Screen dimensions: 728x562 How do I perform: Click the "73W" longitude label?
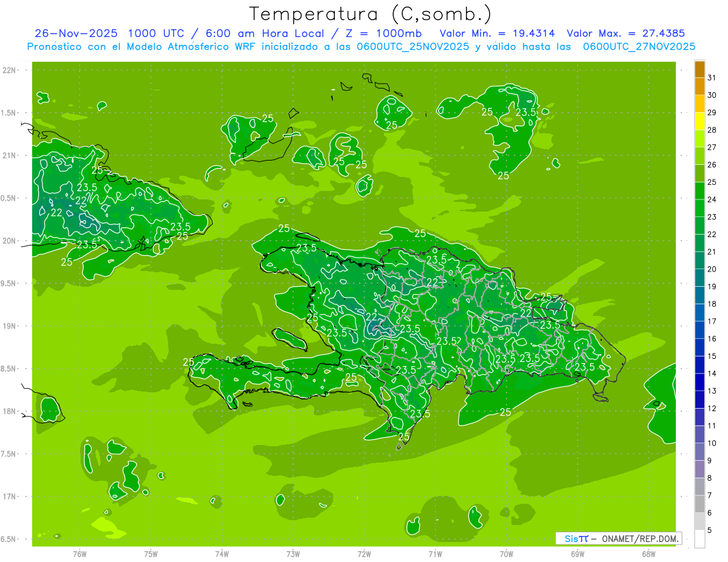pos(293,554)
